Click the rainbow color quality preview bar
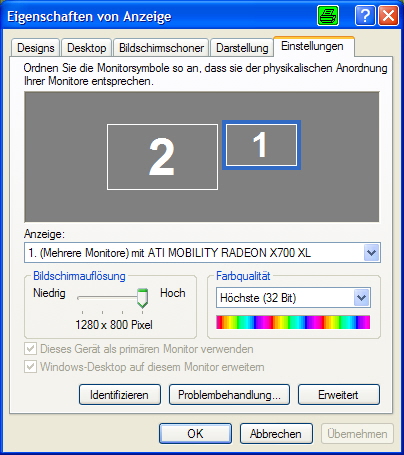Screen dimensions: 404x455 [293, 322]
